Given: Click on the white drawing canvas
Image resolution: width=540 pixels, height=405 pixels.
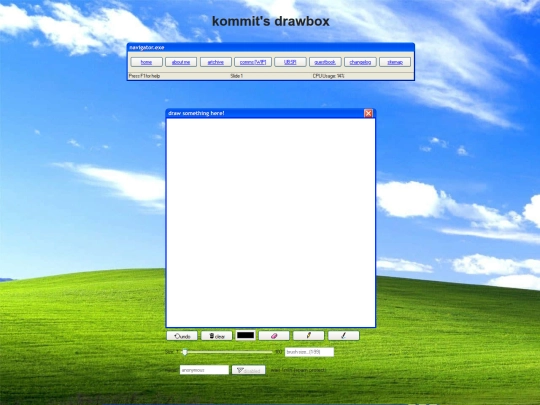Looking at the screenshot, I should [271, 222].
